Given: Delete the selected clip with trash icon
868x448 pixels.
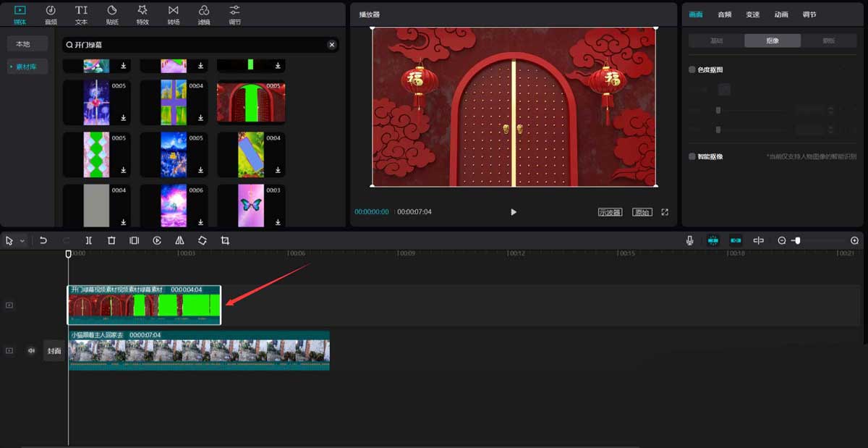Looking at the screenshot, I should tap(111, 240).
